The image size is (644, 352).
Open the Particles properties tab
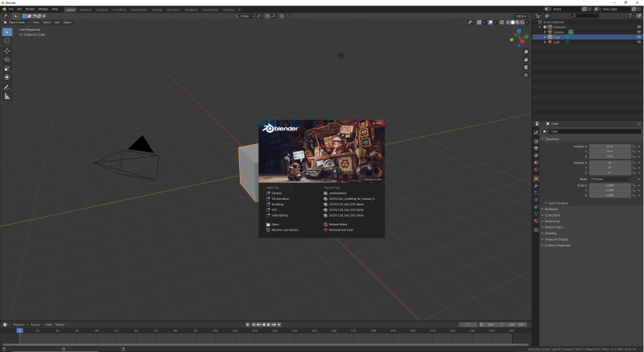536,193
